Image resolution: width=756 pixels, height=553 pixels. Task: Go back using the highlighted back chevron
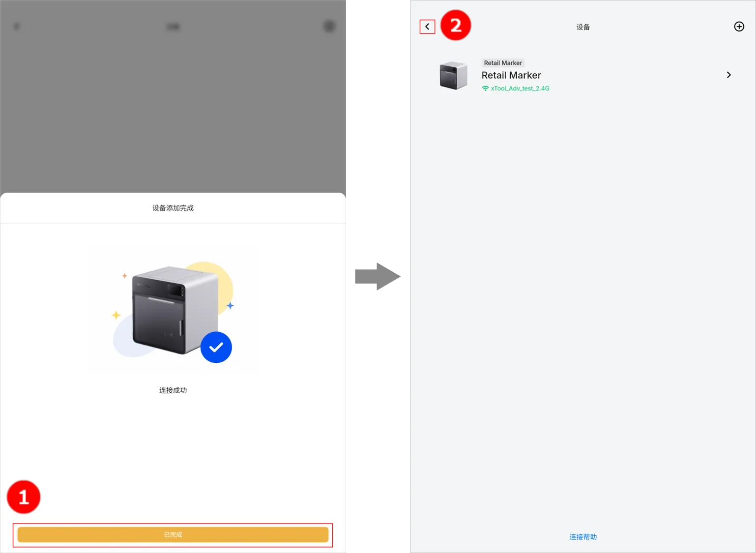coord(427,27)
